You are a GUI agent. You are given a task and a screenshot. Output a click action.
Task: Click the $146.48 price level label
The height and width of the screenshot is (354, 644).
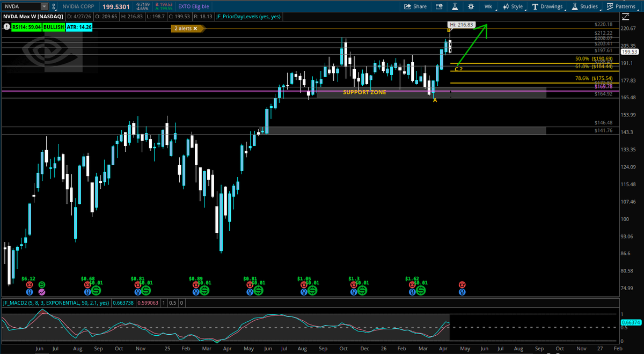point(604,123)
